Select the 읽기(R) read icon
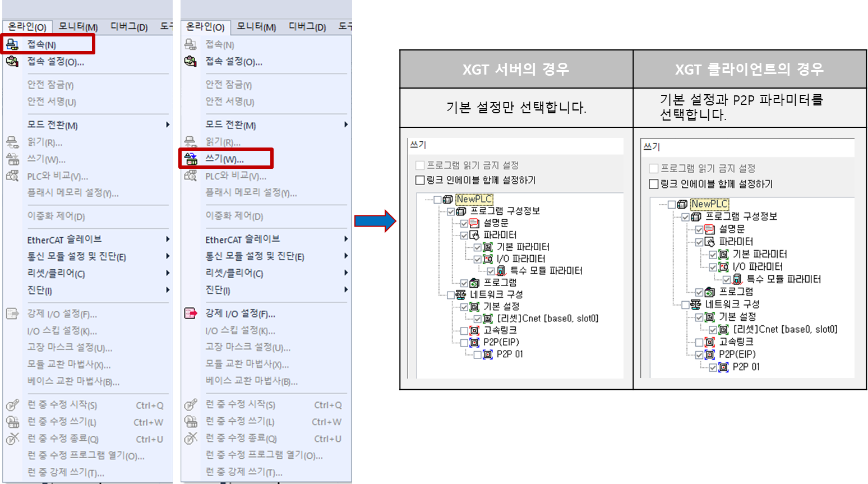The height and width of the screenshot is (484, 868). click(12, 142)
